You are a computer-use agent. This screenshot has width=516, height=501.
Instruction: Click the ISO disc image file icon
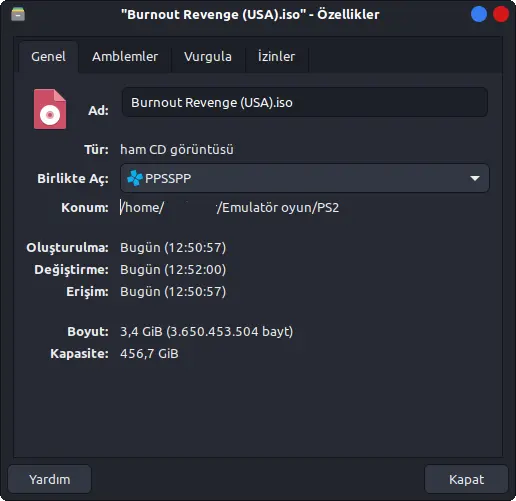click(50, 109)
